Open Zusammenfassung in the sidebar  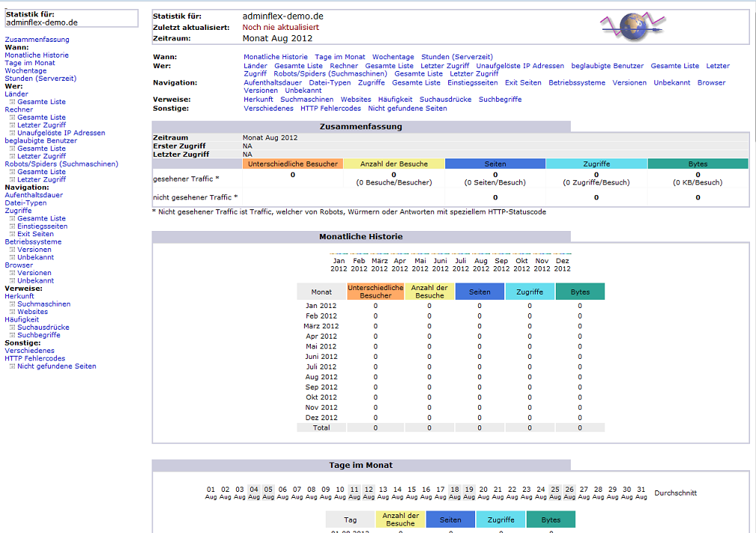click(x=37, y=40)
